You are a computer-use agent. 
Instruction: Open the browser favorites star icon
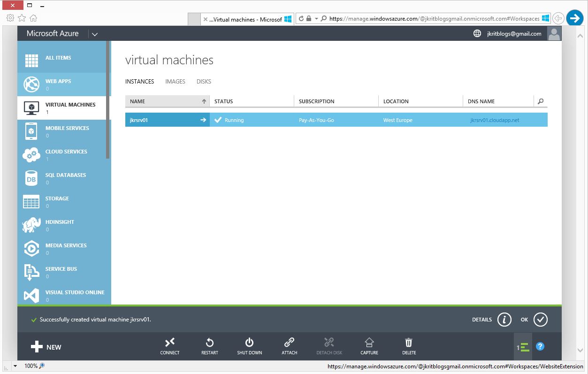click(22, 18)
